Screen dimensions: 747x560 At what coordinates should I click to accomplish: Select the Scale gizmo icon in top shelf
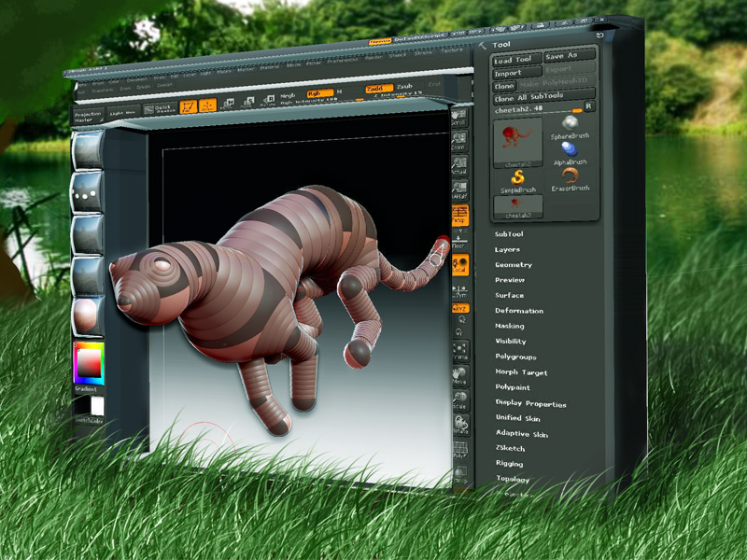tap(248, 102)
